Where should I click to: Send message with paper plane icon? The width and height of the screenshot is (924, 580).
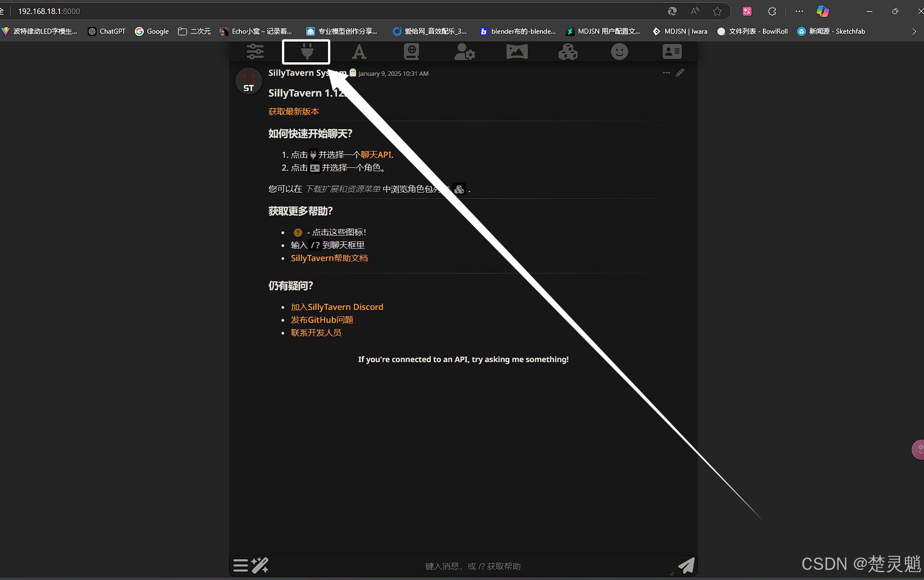tap(686, 565)
